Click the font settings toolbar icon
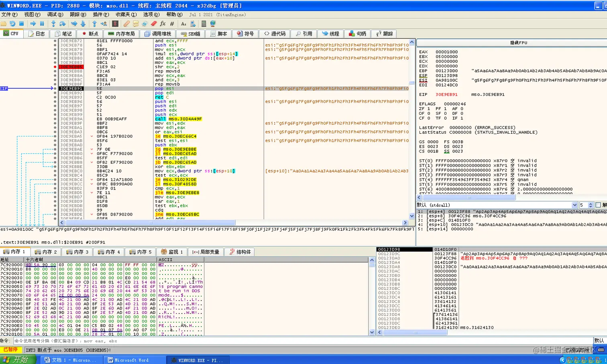The height and width of the screenshot is (364, 607). (x=183, y=24)
